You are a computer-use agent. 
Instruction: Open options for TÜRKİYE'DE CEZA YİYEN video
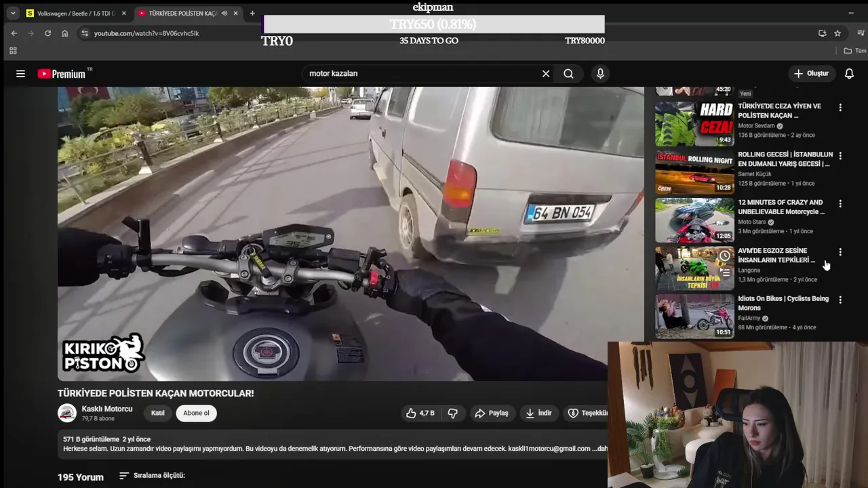(840, 107)
